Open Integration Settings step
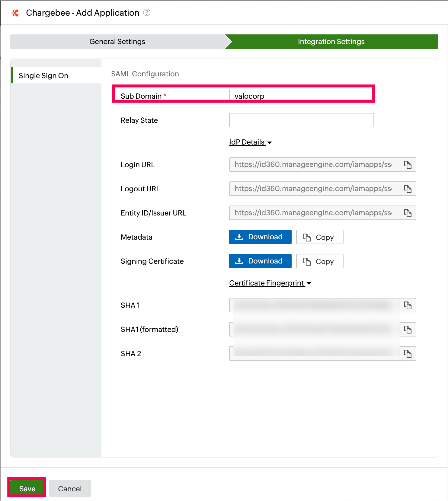 tap(331, 42)
